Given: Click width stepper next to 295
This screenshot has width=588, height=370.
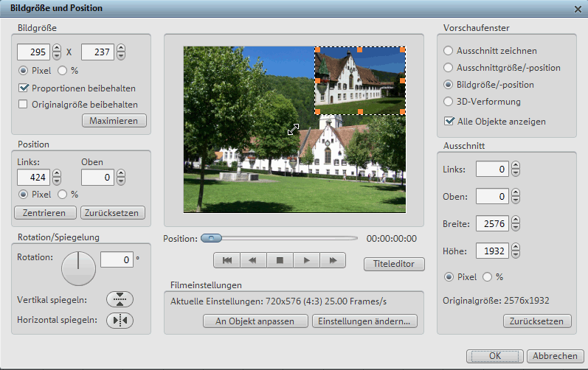Looking at the screenshot, I should point(57,52).
